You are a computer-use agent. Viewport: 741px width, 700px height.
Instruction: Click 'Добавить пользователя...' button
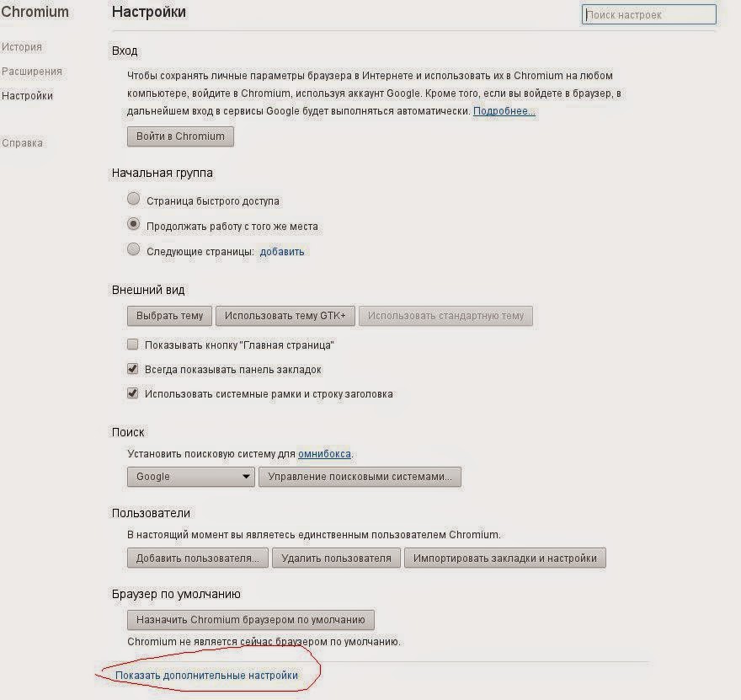198,558
